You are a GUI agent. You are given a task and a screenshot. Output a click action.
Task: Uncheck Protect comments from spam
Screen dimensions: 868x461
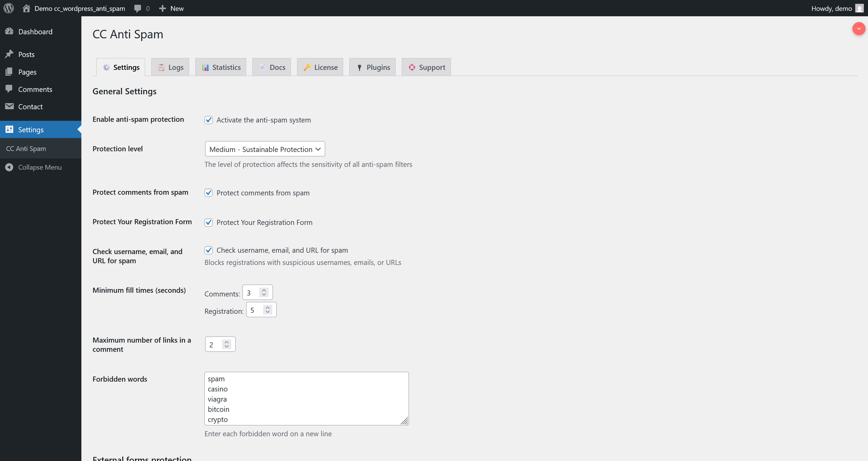(x=209, y=192)
